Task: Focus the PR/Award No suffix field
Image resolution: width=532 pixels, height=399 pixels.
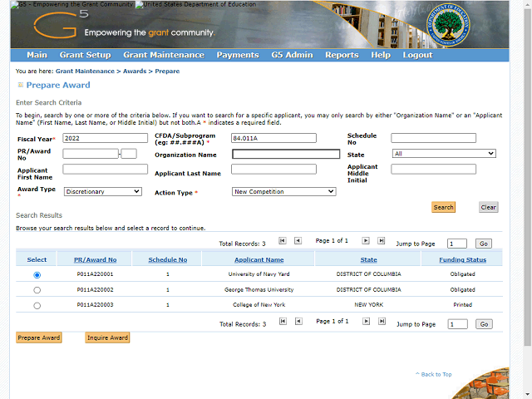Action: [129, 154]
